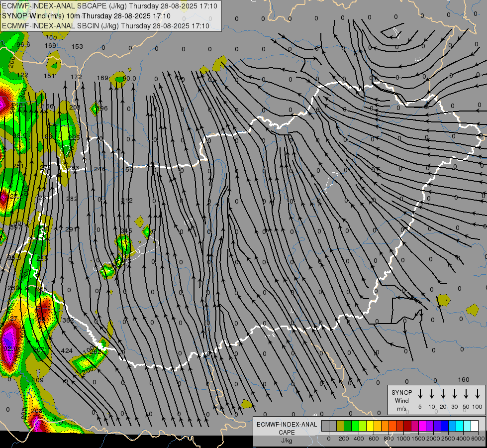
Task: Click the 90.0 value on the map
Action: click(x=129, y=78)
